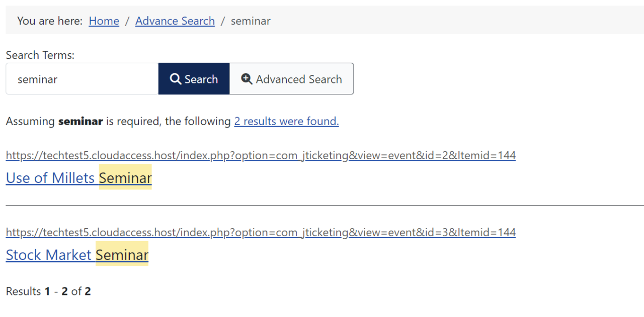The width and height of the screenshot is (644, 317).
Task: Click the divider line between results
Action: tap(322, 205)
